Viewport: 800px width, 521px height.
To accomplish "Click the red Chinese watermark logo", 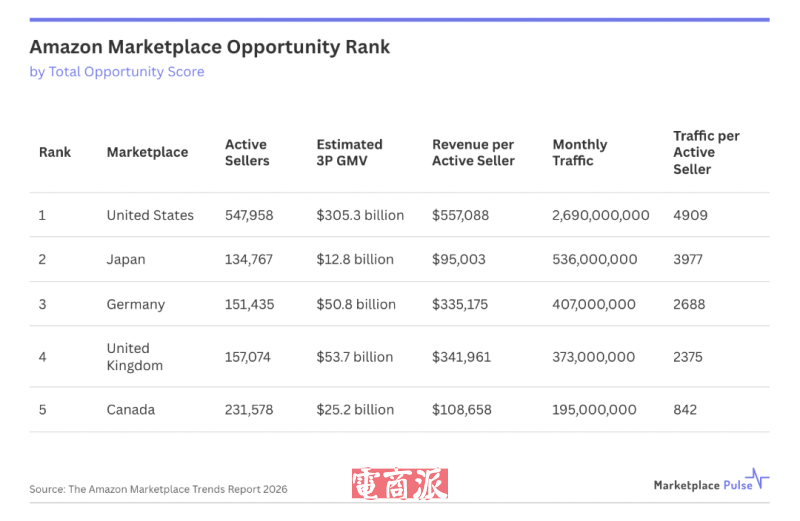I will click(x=399, y=485).
